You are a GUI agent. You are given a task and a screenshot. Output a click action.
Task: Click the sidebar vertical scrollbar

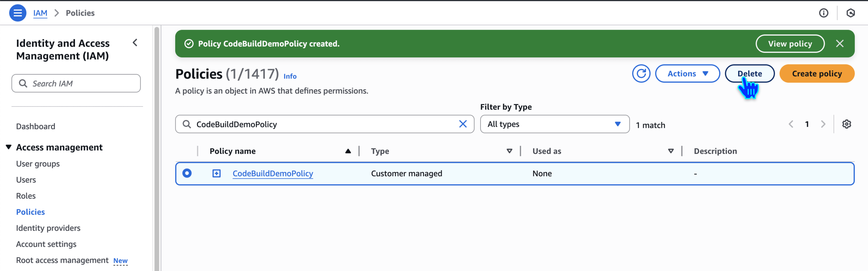[157, 149]
